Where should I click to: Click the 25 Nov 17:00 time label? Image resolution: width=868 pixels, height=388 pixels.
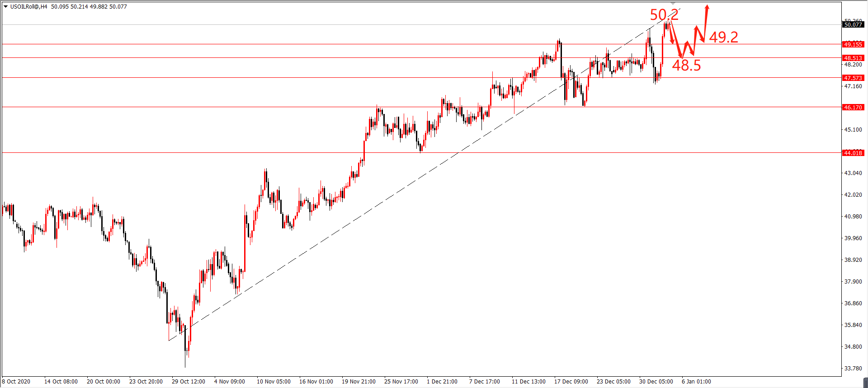pyautogui.click(x=401, y=382)
